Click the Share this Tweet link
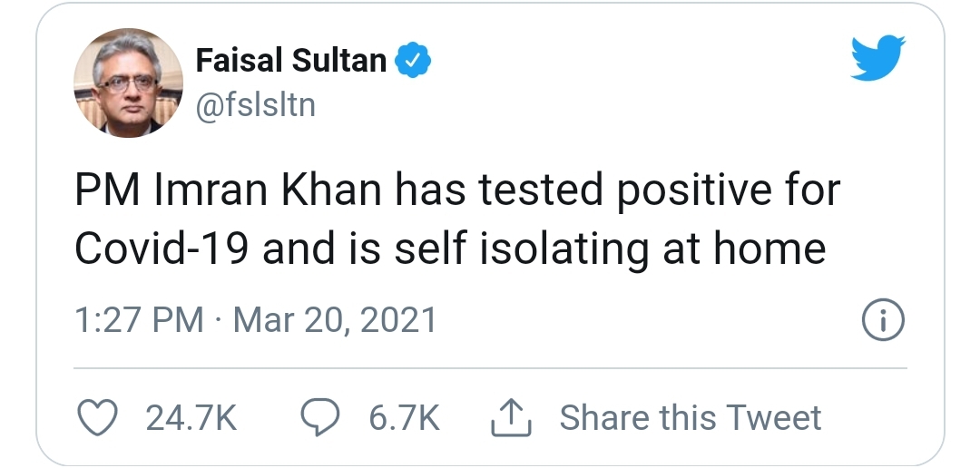Viewport: 980px width, 468px height. (x=690, y=418)
